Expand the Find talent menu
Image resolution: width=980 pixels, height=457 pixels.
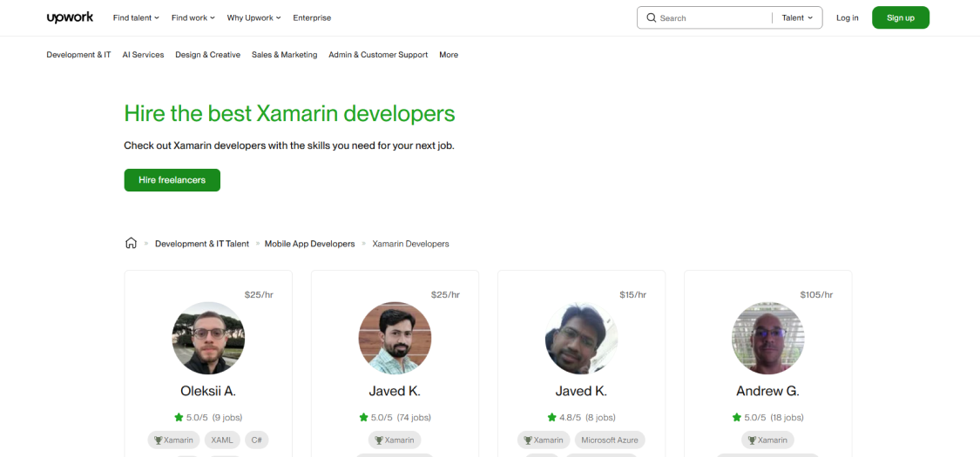click(x=136, y=18)
